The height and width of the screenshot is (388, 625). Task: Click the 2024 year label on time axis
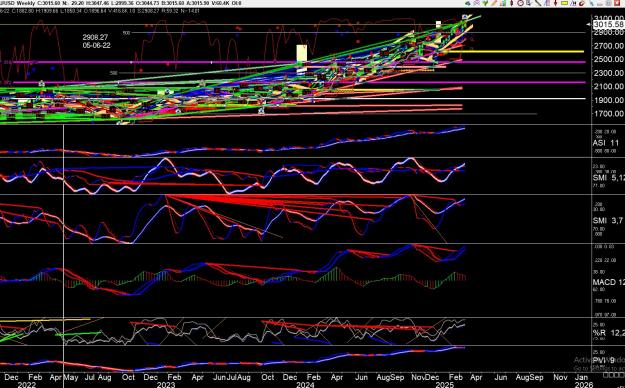pyautogui.click(x=305, y=384)
